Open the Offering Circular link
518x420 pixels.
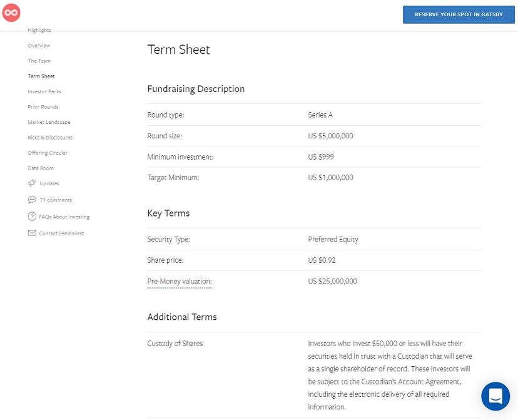click(48, 153)
